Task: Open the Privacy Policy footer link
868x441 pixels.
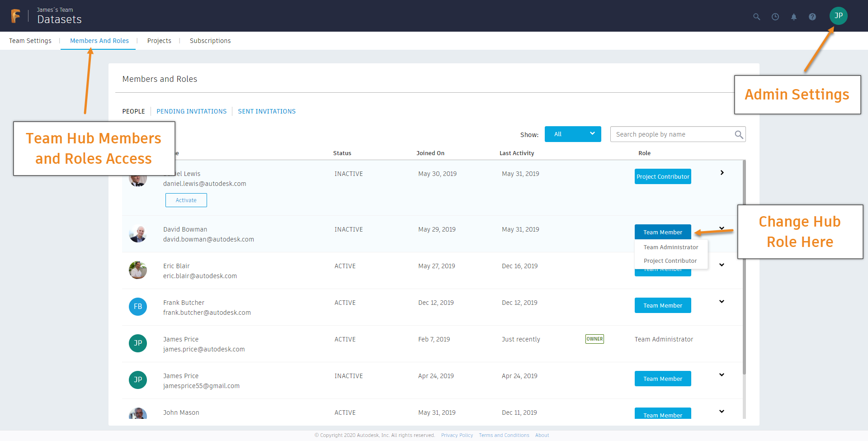Action: (457, 435)
